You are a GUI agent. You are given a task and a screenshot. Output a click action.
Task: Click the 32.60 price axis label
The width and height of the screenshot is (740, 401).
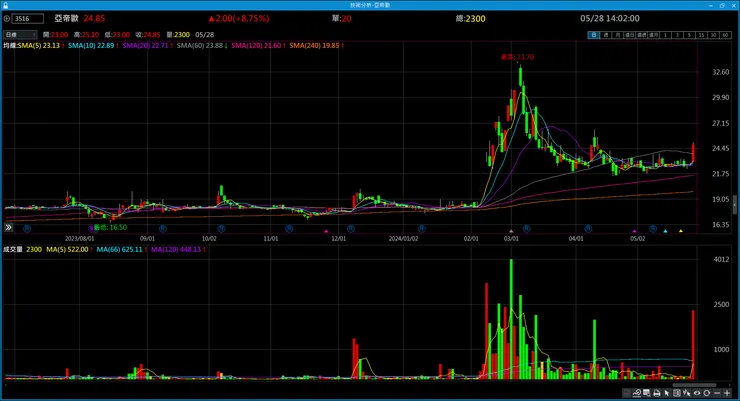pos(721,72)
